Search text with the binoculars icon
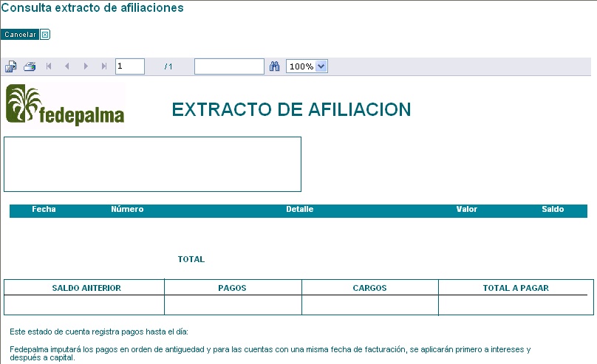This screenshot has height=364, width=597. point(275,66)
